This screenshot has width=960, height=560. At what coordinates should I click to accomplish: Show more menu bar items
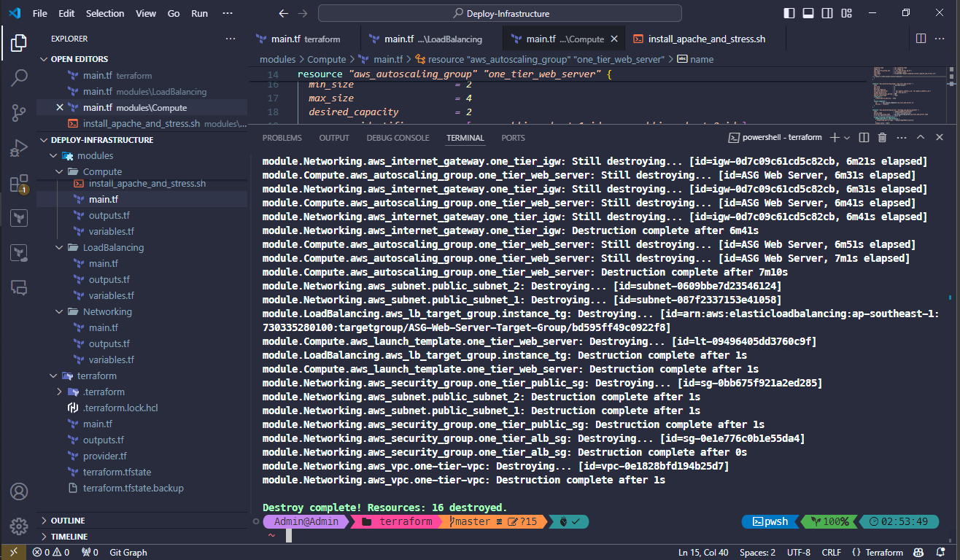tap(228, 13)
